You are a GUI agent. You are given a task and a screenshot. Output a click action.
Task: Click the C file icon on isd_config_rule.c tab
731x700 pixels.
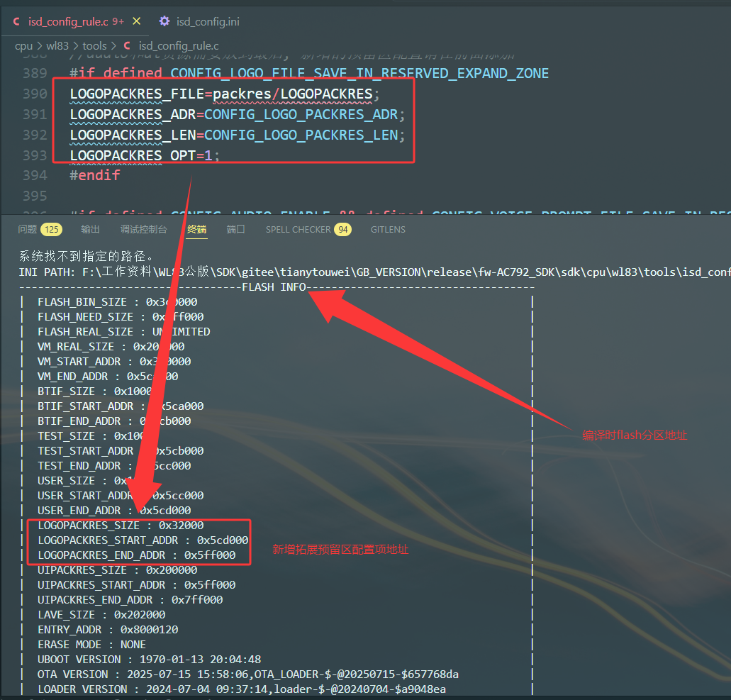coord(17,21)
